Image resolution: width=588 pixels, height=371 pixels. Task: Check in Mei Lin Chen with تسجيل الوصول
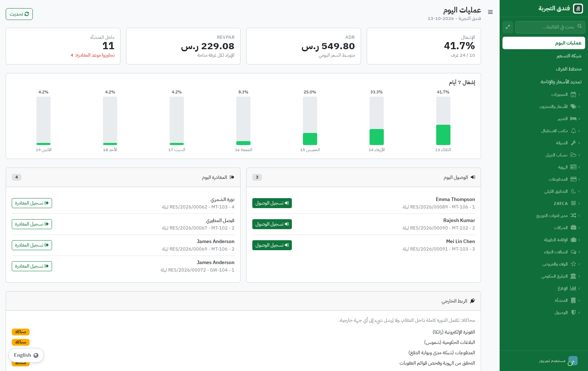(x=272, y=245)
